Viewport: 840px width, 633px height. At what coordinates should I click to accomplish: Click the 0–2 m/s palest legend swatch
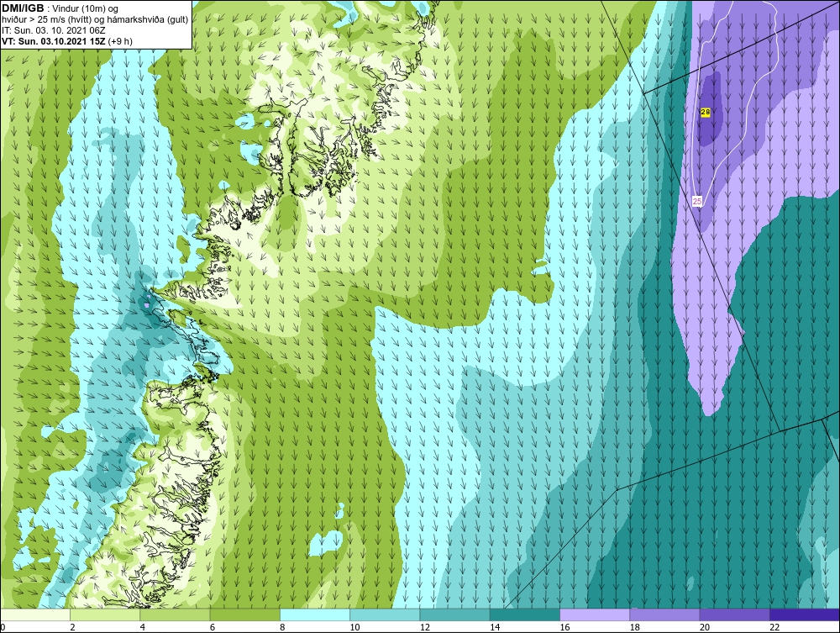(x=34, y=615)
